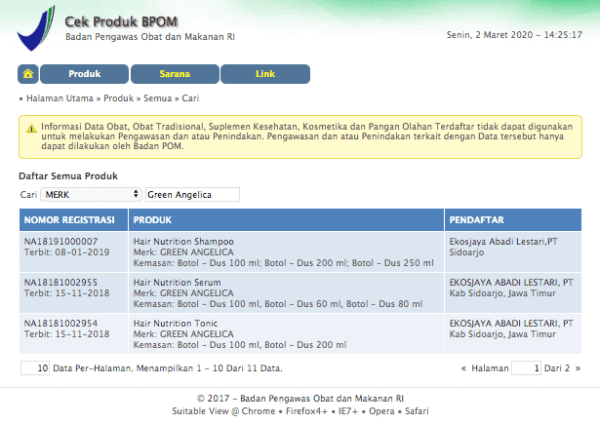This screenshot has width=600, height=424.
Task: Open the Sarana menu
Action: 175,74
